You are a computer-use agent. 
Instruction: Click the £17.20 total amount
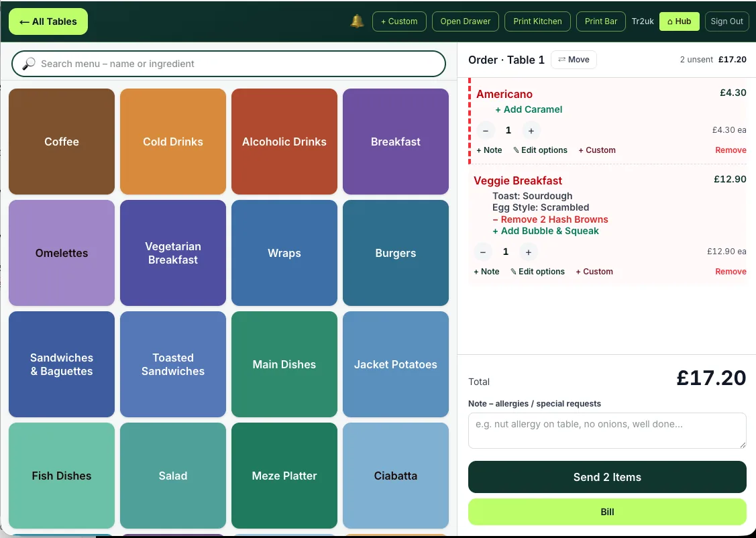(x=711, y=378)
